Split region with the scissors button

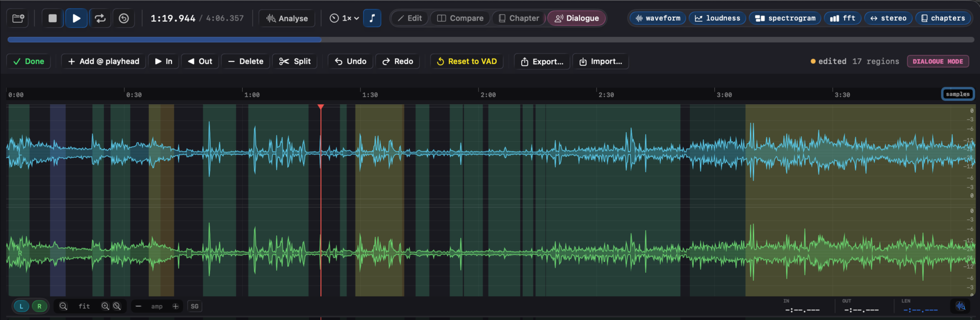[295, 61]
